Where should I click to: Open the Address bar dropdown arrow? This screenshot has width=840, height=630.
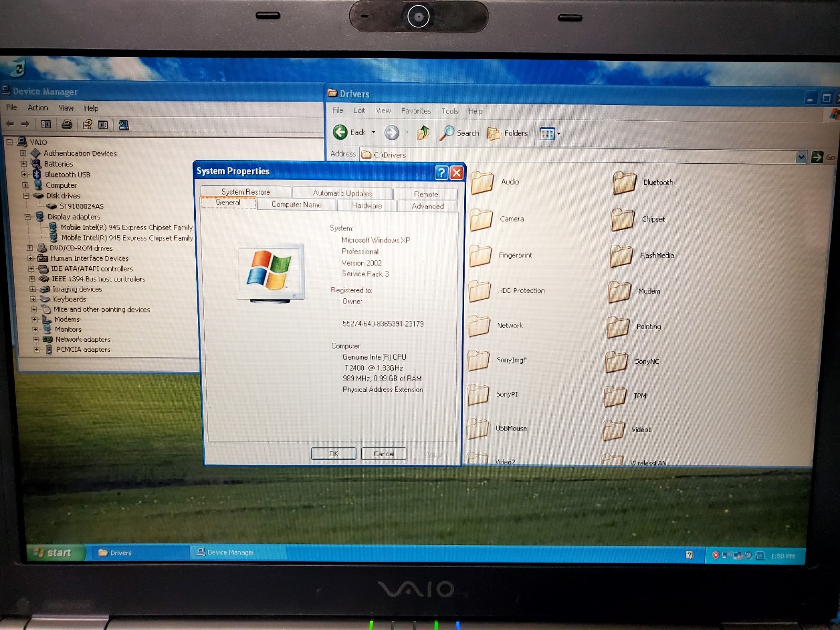(801, 157)
